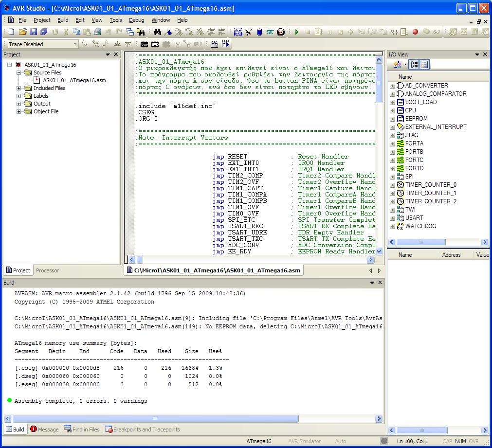
Task: Collapse the Source Files folder
Action: pyautogui.click(x=19, y=73)
